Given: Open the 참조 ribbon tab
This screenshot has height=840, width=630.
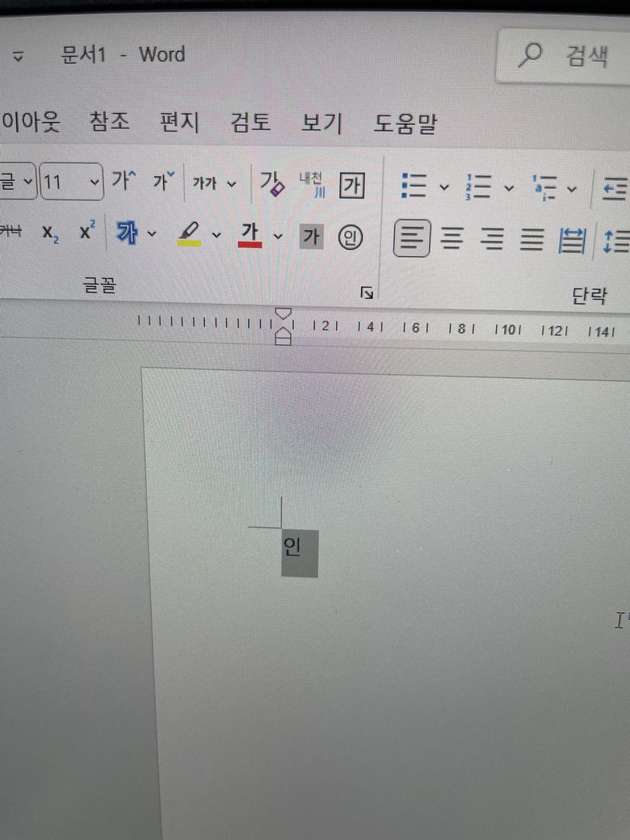Looking at the screenshot, I should click(109, 123).
